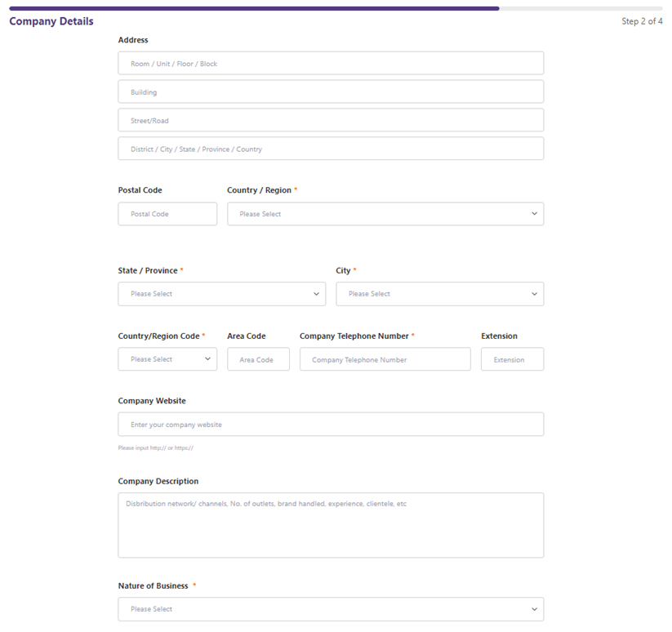Click the Area Code input field
The image size is (672, 632).
point(258,359)
